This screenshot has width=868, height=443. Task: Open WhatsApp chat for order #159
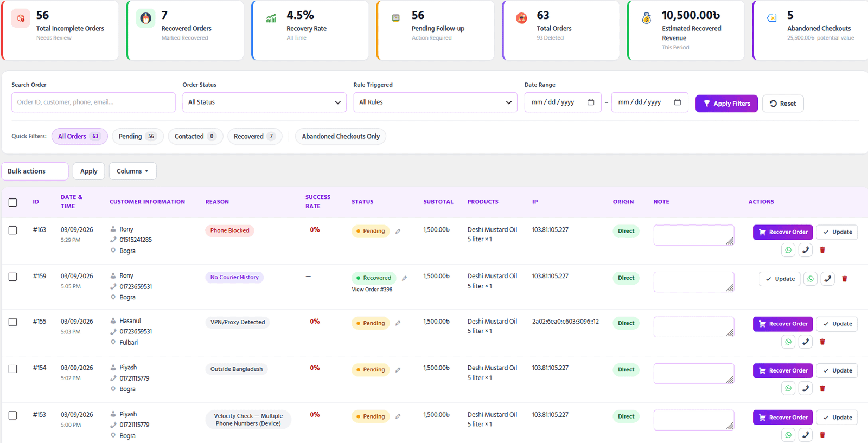point(810,279)
